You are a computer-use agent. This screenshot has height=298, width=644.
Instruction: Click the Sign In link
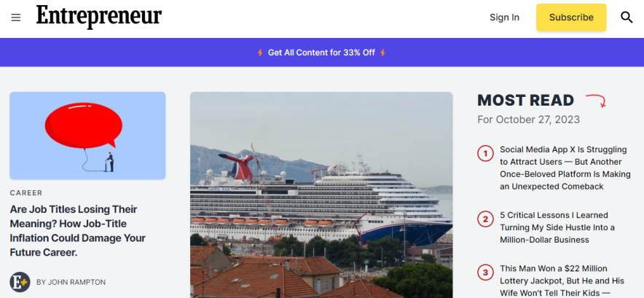point(504,17)
